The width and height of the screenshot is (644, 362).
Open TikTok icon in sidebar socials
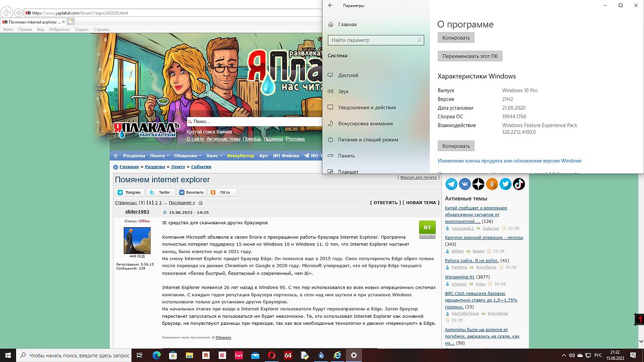519,184
